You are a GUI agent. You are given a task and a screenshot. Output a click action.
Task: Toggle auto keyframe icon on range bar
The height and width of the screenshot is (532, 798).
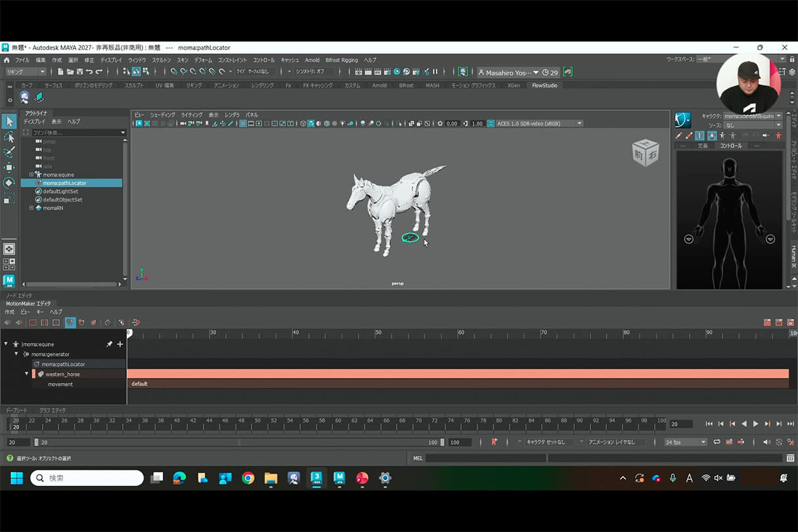pyautogui.click(x=741, y=442)
